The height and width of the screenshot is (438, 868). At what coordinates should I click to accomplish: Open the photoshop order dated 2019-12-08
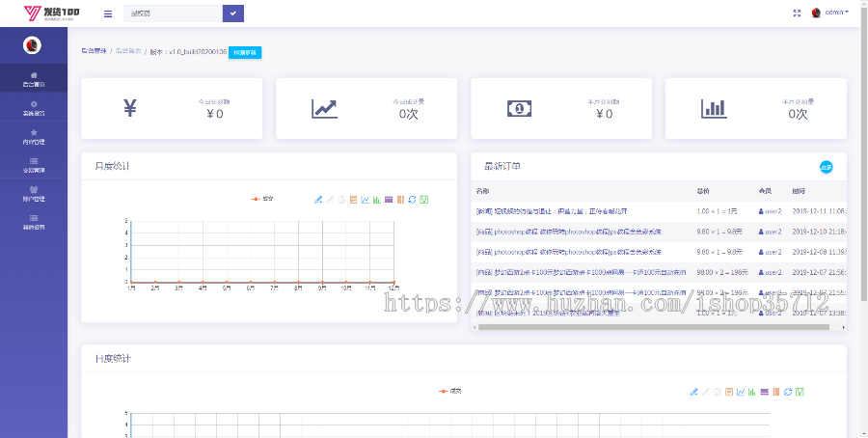tap(568, 252)
